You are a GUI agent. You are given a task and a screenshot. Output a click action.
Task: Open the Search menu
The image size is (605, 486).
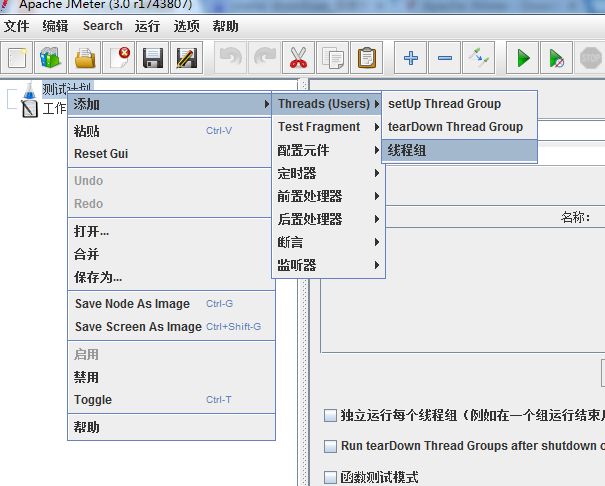103,26
